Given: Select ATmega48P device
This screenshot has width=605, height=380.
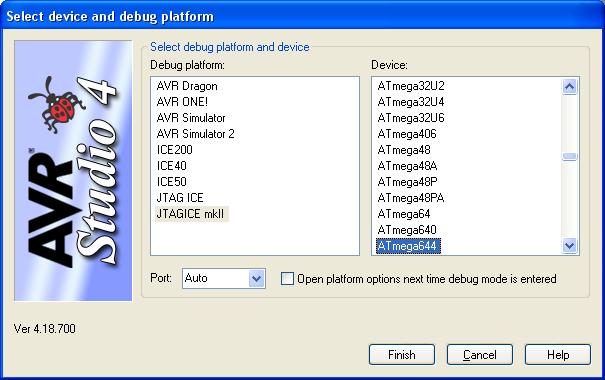Looking at the screenshot, I should coord(407,182).
